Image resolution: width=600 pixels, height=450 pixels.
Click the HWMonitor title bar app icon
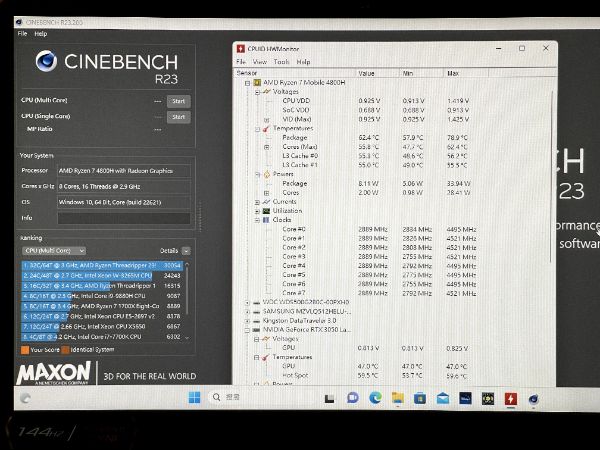pyautogui.click(x=241, y=49)
